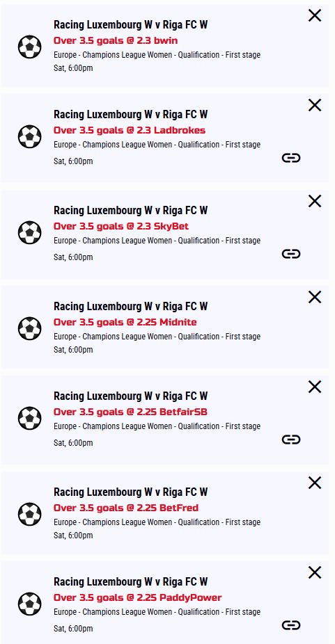Click the football icon beside PaddyPower bet

click(x=30, y=604)
